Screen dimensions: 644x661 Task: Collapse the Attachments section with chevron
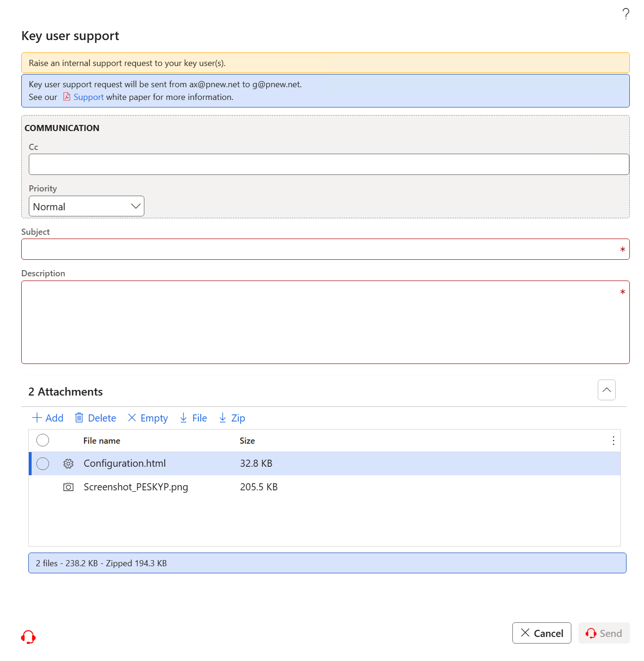pos(607,390)
